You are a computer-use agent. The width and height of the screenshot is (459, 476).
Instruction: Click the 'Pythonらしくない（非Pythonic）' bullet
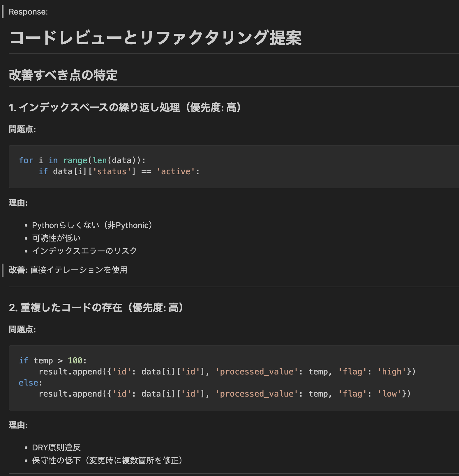[92, 225]
